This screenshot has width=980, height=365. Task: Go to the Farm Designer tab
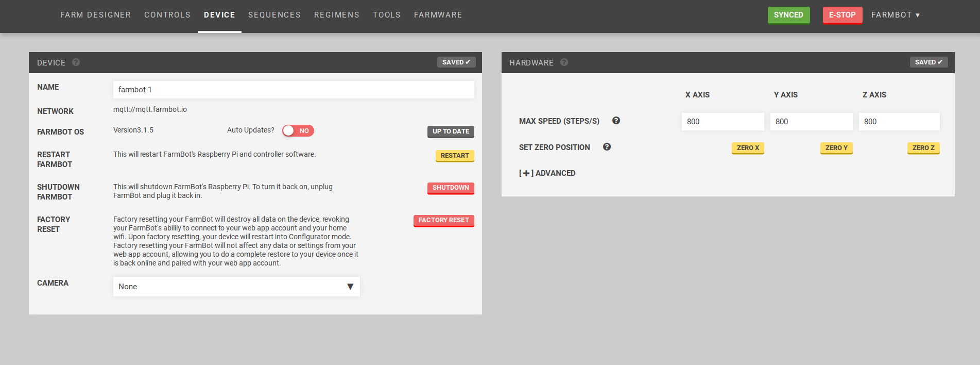pyautogui.click(x=95, y=15)
